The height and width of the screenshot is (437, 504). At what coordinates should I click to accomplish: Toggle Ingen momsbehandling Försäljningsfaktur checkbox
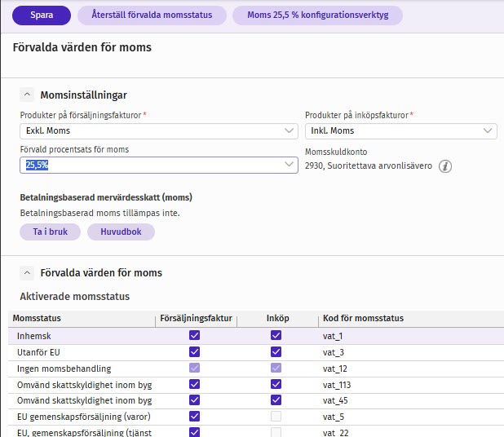(194, 368)
